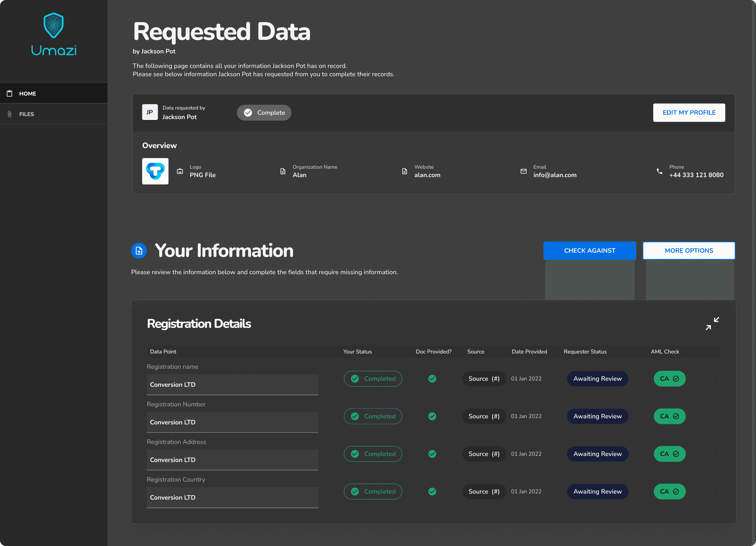Click the blue Your Information icon

click(139, 251)
